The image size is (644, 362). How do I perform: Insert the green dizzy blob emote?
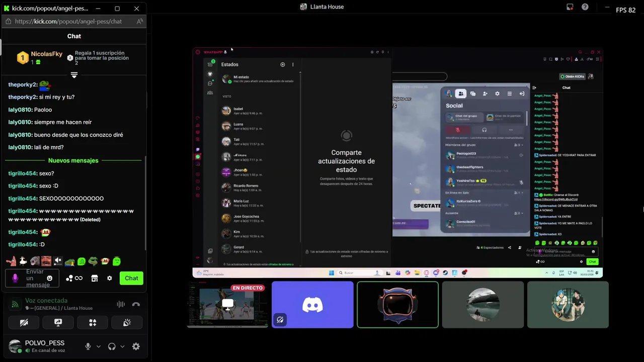point(82,261)
